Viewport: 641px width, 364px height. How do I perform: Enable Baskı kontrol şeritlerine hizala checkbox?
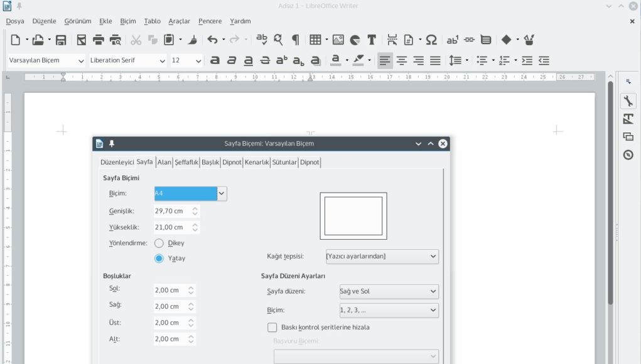click(x=272, y=327)
